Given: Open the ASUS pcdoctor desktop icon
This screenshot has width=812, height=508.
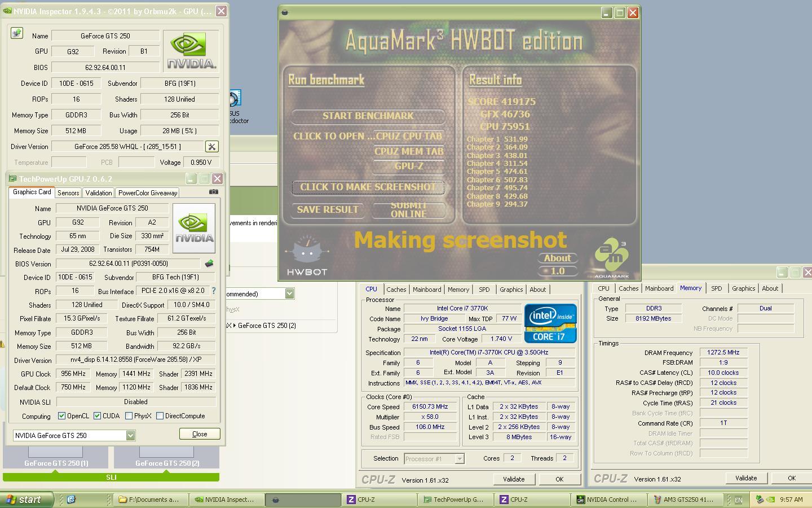Looking at the screenshot, I should coord(235,106).
